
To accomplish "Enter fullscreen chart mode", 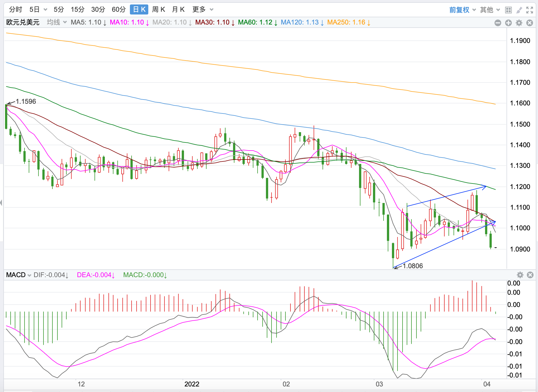I will [x=529, y=10].
